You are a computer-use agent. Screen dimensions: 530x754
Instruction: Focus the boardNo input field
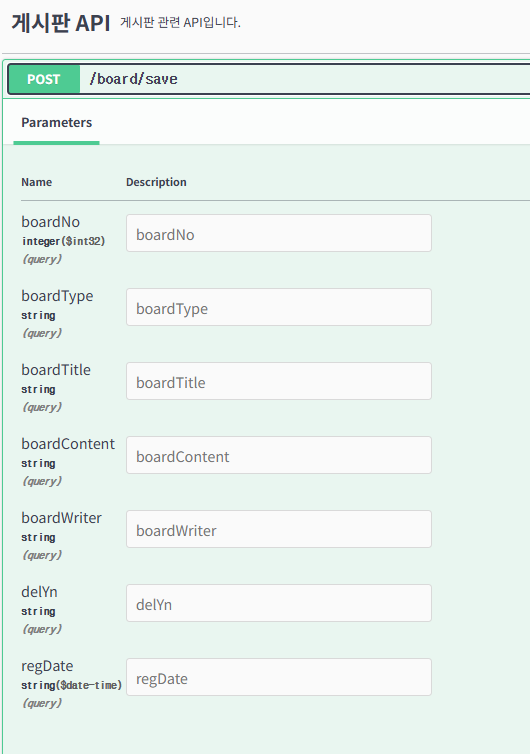279,233
